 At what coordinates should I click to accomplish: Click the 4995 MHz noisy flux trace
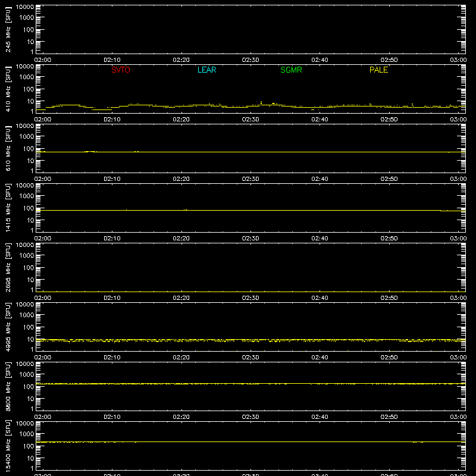(250, 340)
